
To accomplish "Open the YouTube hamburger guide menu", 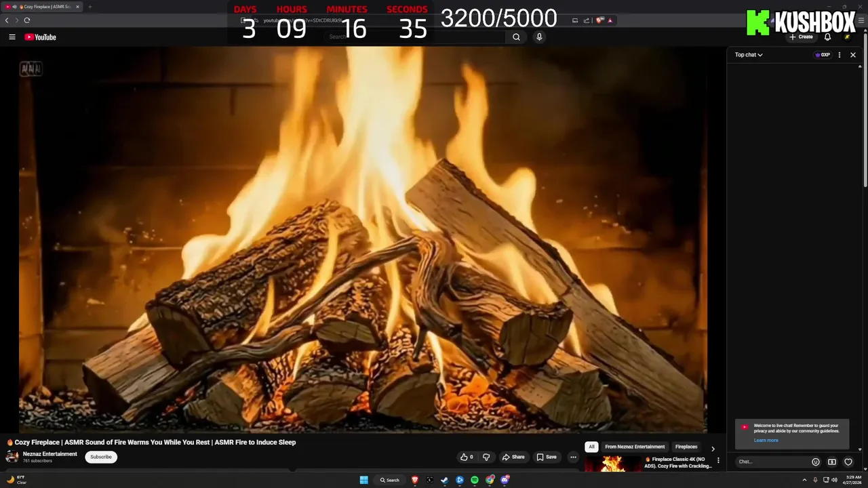I will coord(12,37).
